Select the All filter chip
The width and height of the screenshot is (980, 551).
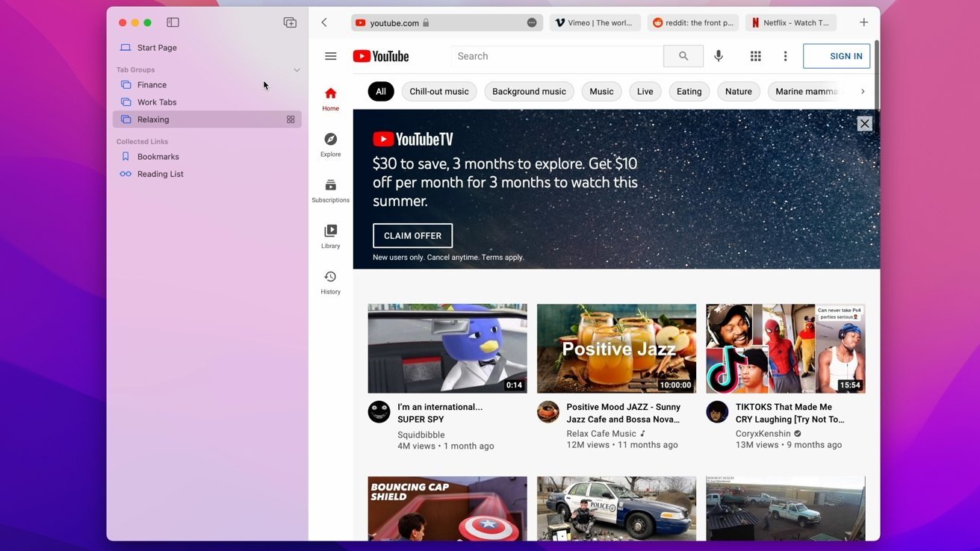coord(381,92)
